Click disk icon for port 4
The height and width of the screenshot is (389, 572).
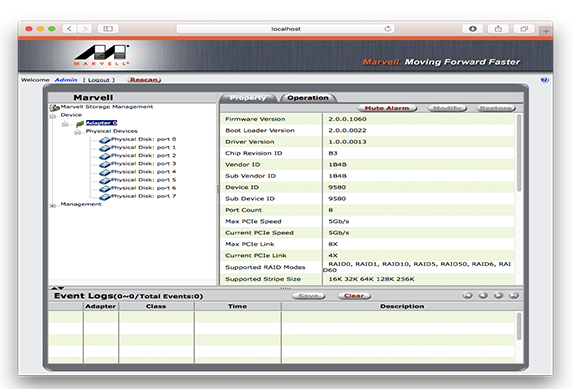[x=105, y=172]
